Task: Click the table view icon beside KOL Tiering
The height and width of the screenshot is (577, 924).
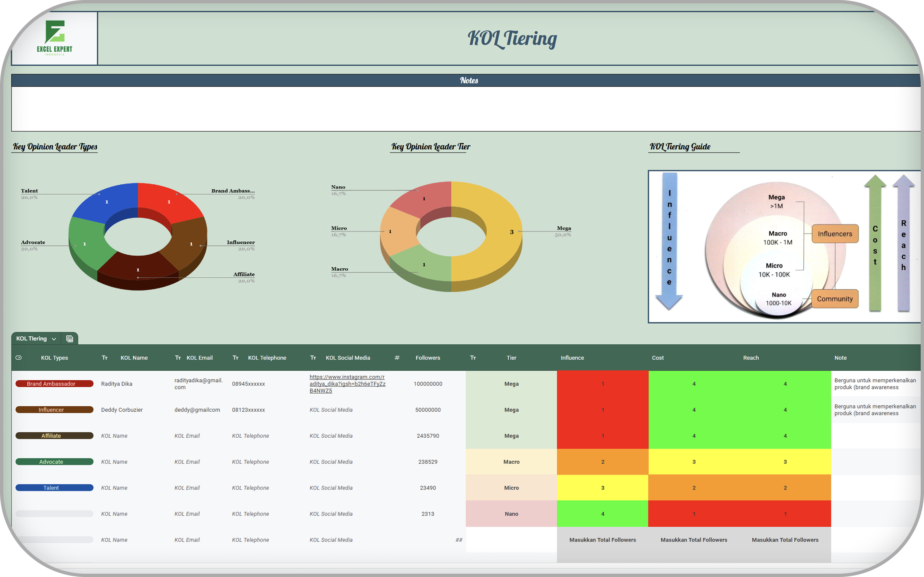Action: pos(69,339)
